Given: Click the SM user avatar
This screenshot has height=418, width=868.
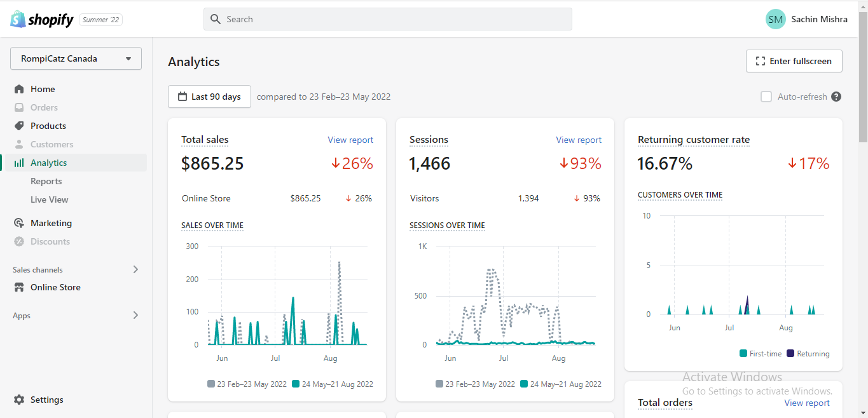Looking at the screenshot, I should pyautogui.click(x=776, y=19).
